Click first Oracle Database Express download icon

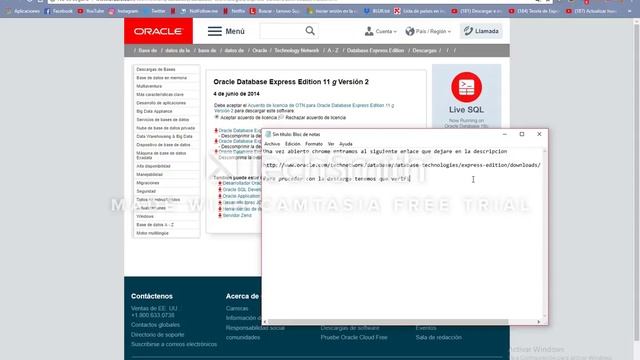(216, 131)
